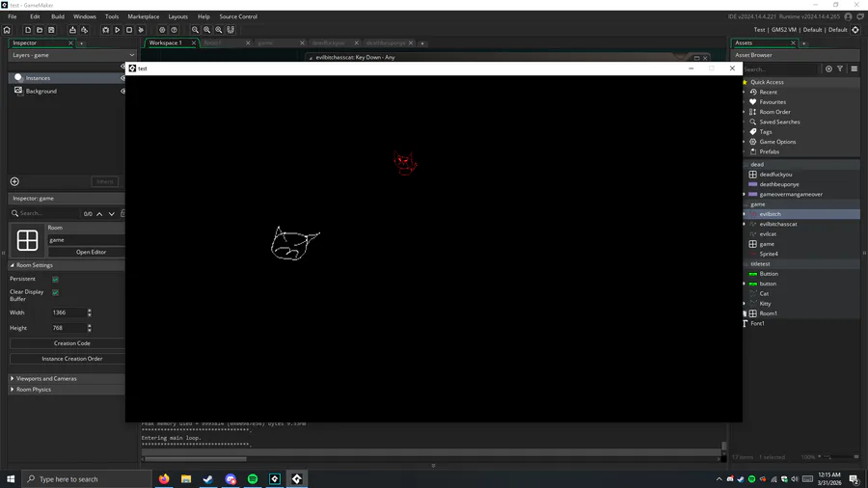
Task: Expand the Kitty asset
Action: pos(745,304)
